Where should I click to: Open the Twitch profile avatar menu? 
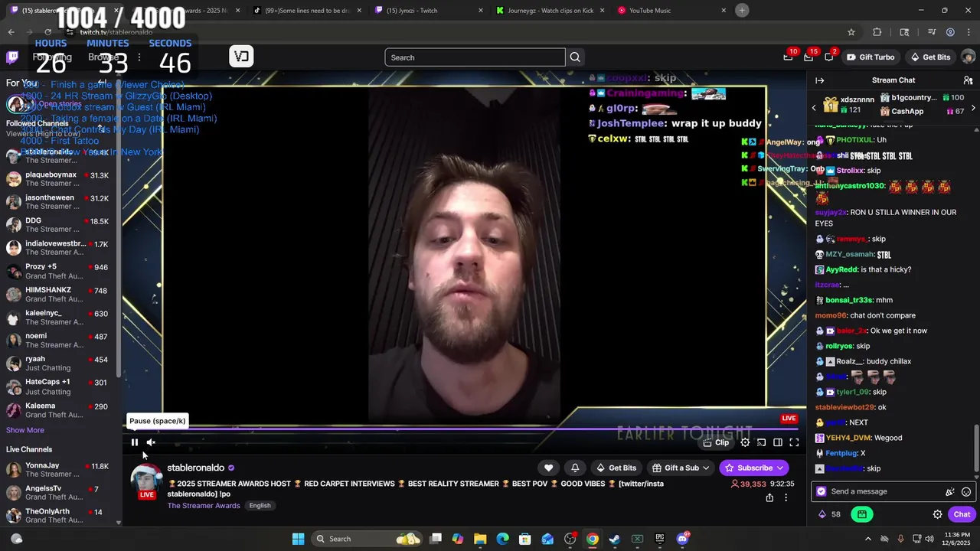coord(968,57)
